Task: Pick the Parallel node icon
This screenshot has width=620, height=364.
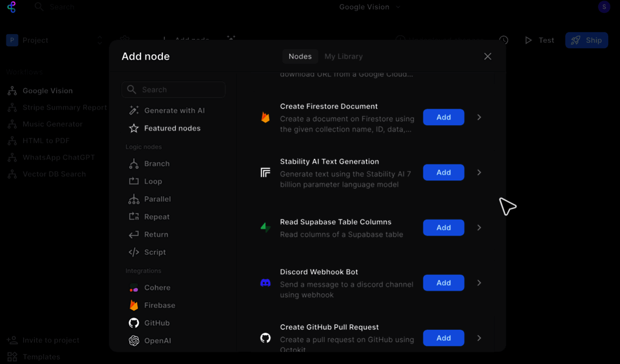Action: [134, 199]
